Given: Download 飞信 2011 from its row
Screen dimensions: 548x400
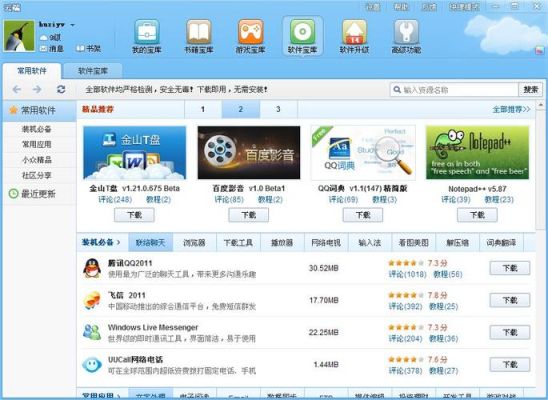Looking at the screenshot, I should (x=510, y=300).
